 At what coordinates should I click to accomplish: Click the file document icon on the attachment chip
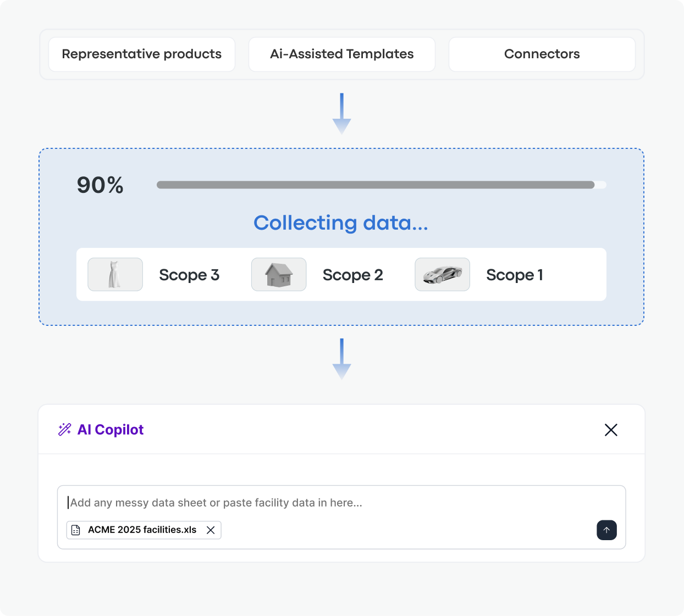pyautogui.click(x=75, y=530)
